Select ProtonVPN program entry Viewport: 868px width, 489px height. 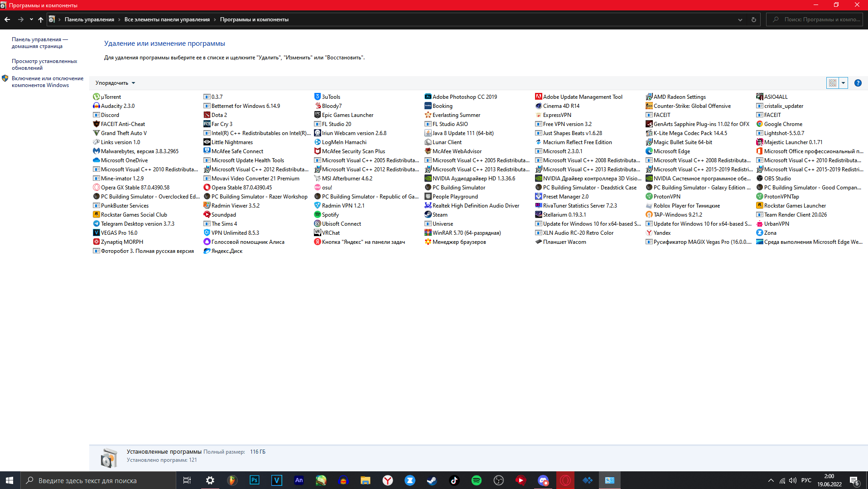(663, 196)
